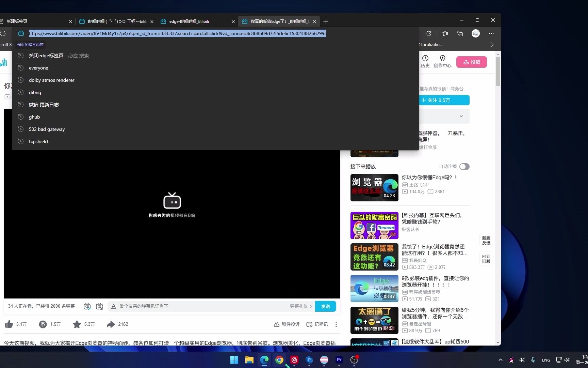Open danmaku etiquette arrow link
The width and height of the screenshot is (588, 368).
coord(301,306)
